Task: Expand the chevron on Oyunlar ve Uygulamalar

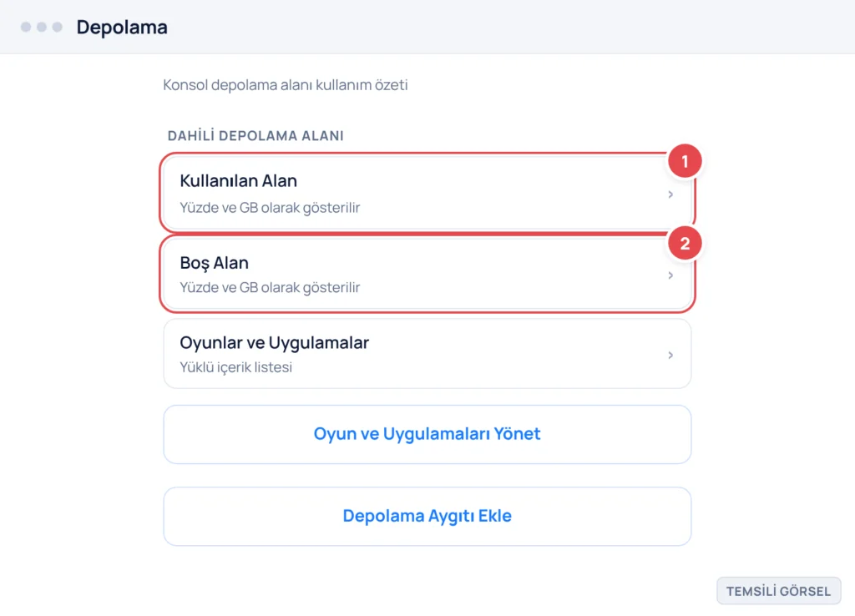Action: [x=670, y=356]
